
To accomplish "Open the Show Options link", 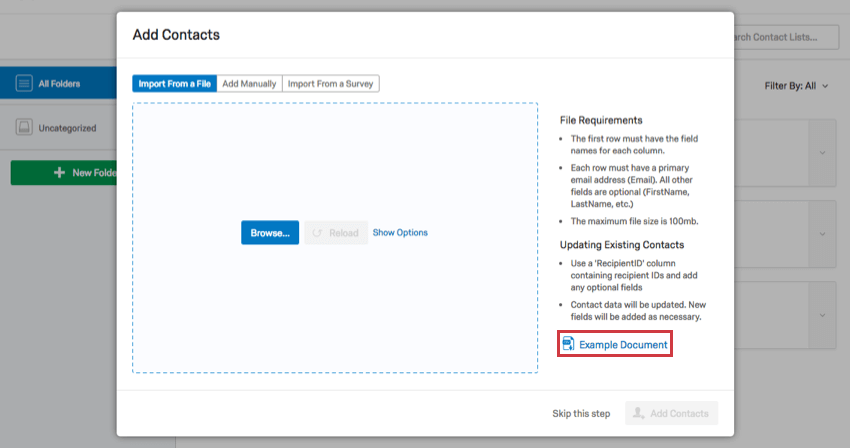I will [400, 233].
